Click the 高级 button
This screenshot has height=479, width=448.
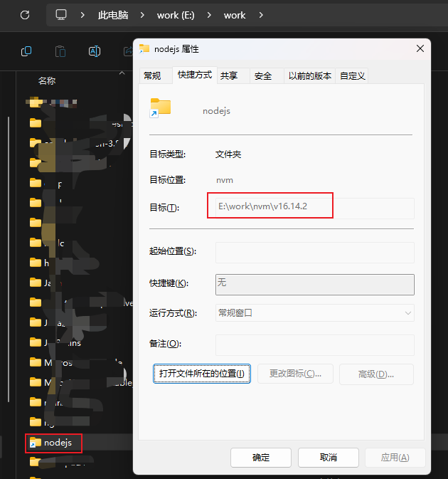[376, 374]
